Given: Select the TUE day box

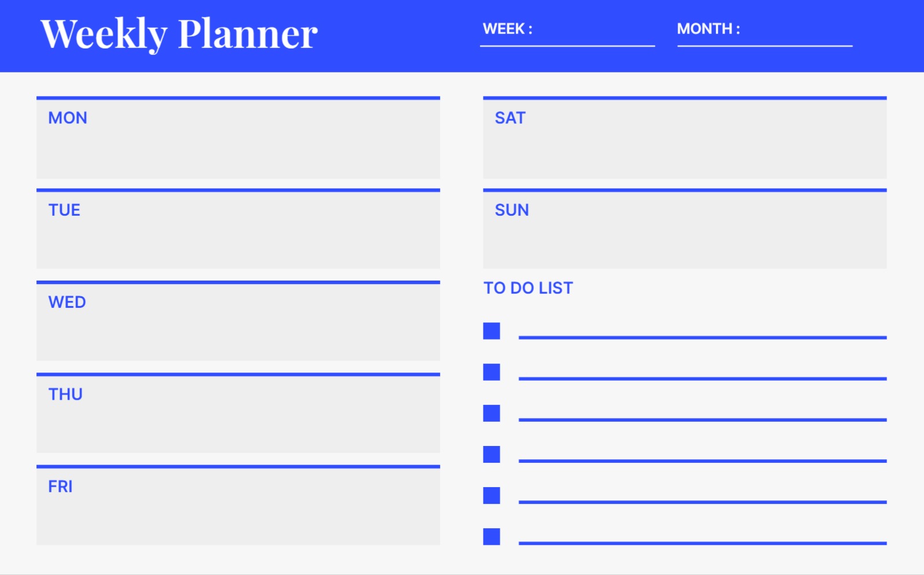Looking at the screenshot, I should 238,230.
